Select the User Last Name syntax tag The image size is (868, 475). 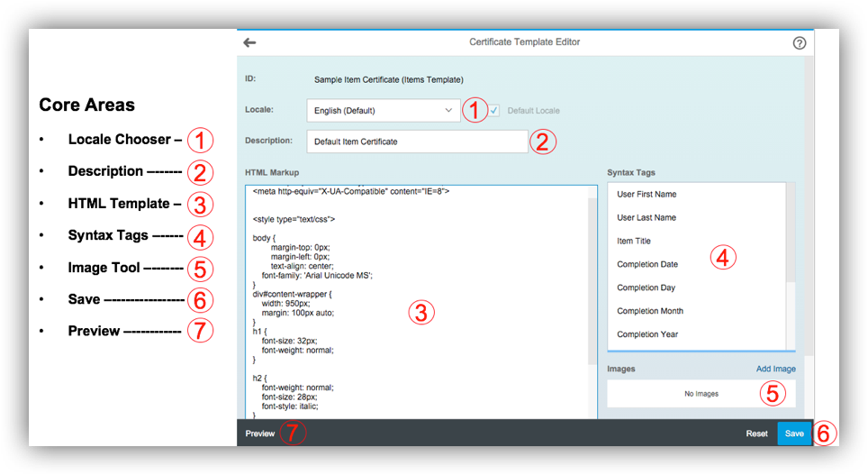[646, 217]
